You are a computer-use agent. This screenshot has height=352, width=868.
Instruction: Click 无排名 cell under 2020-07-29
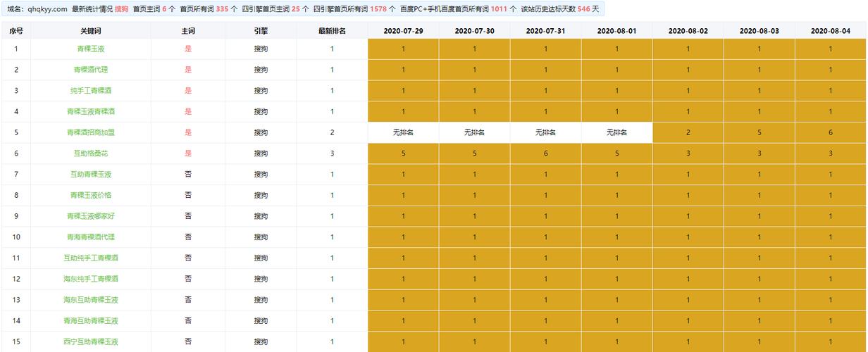pos(404,132)
